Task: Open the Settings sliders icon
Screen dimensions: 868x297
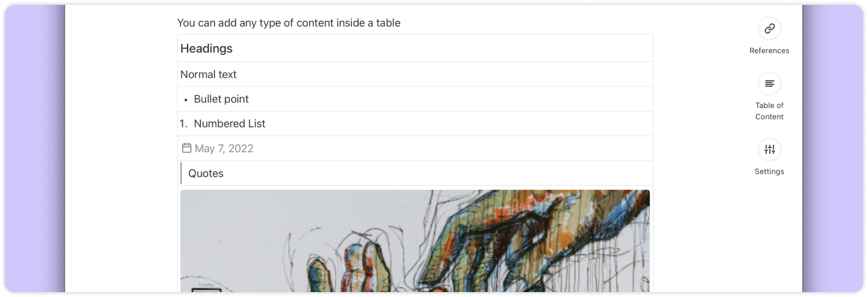Action: 769,149
